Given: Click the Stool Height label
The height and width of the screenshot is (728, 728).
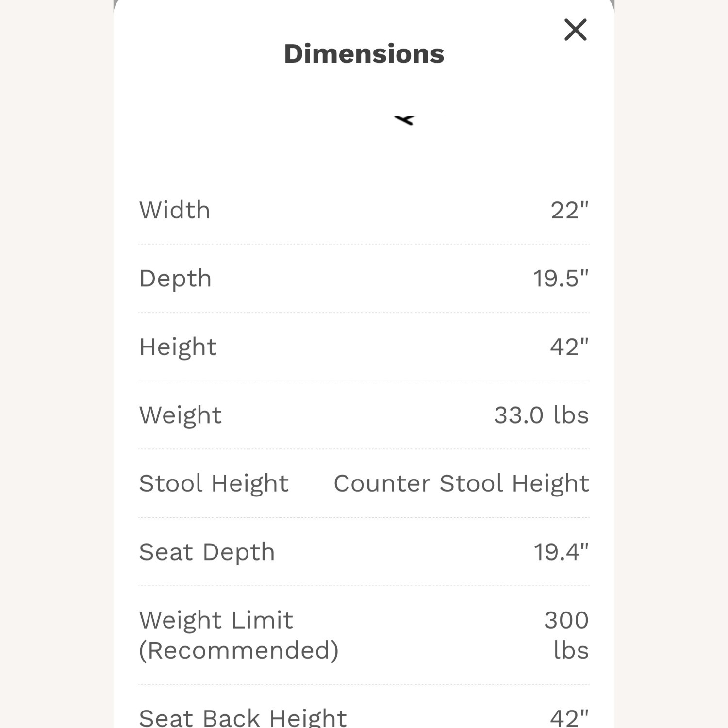Looking at the screenshot, I should point(214,483).
